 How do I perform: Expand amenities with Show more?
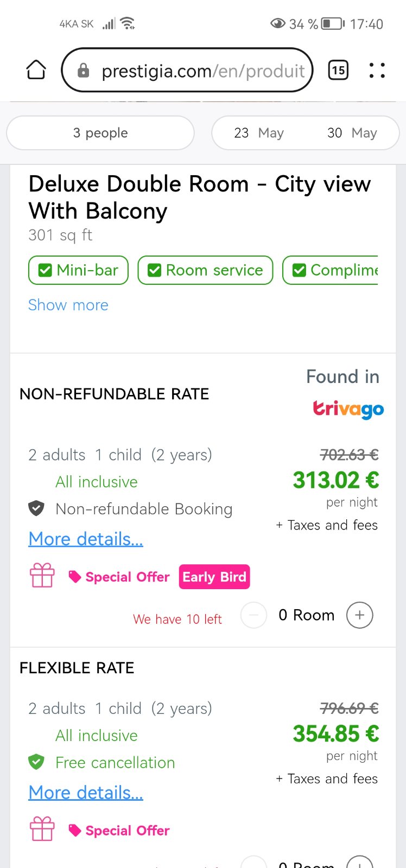coord(68,305)
